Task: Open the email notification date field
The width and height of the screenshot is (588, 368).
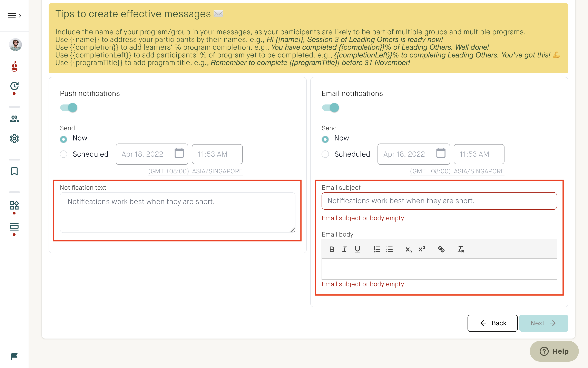Action: click(414, 154)
